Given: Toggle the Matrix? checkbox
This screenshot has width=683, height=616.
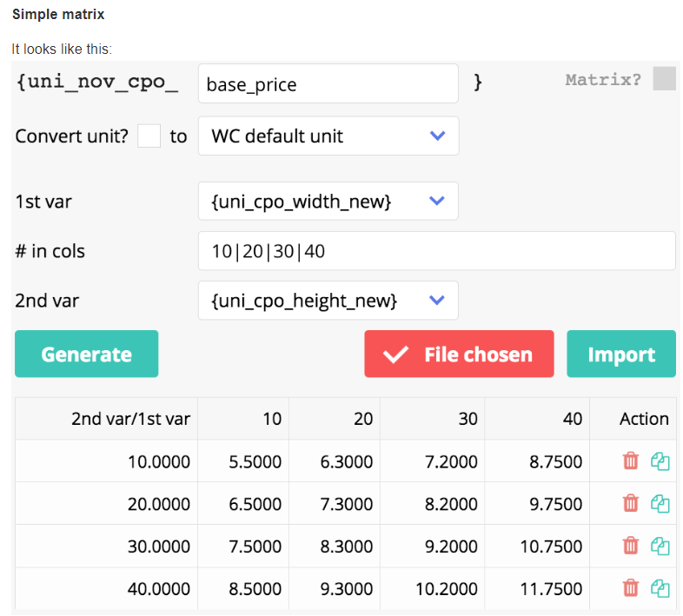Looking at the screenshot, I should [x=664, y=79].
